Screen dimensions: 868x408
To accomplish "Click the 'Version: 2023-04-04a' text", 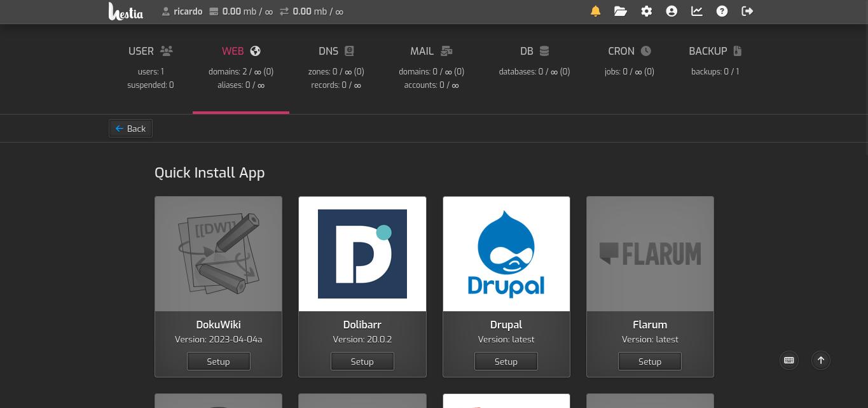I will tap(218, 339).
